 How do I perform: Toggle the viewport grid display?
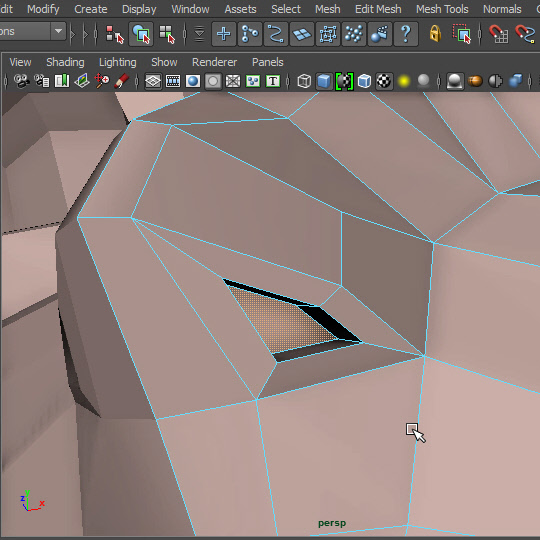tap(153, 81)
